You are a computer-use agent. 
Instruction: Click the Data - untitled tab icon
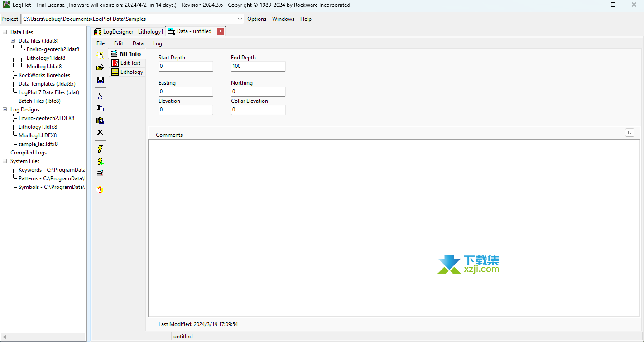(172, 31)
